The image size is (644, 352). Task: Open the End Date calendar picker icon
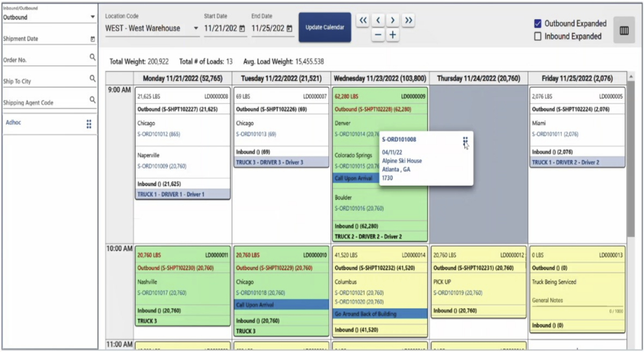click(x=290, y=28)
